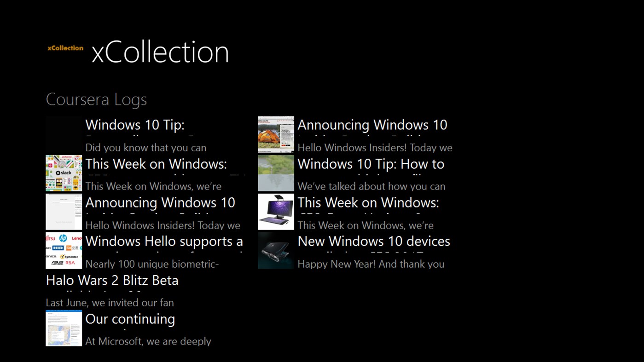Click the xCollection app logo icon
This screenshot has width=644, height=362.
[x=64, y=48]
